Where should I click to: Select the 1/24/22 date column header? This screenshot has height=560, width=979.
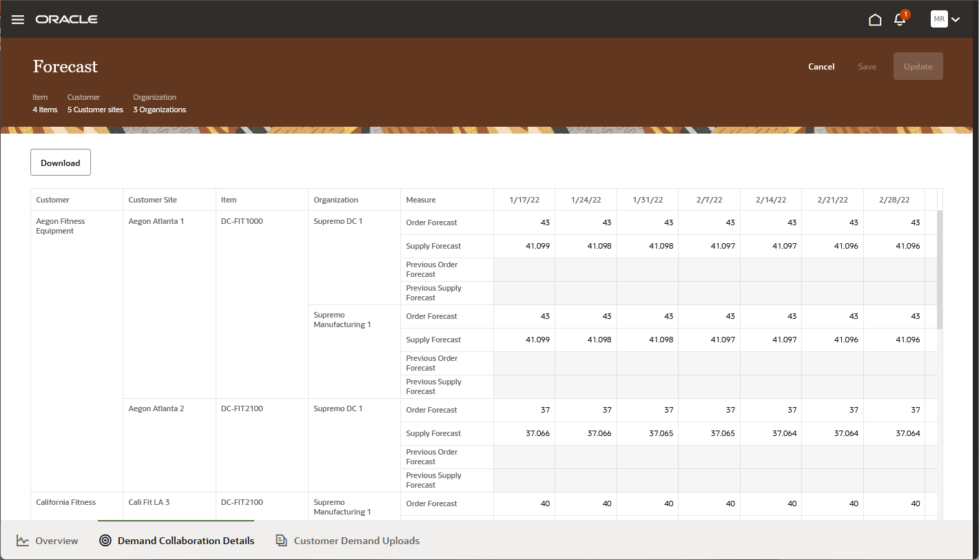tap(586, 200)
